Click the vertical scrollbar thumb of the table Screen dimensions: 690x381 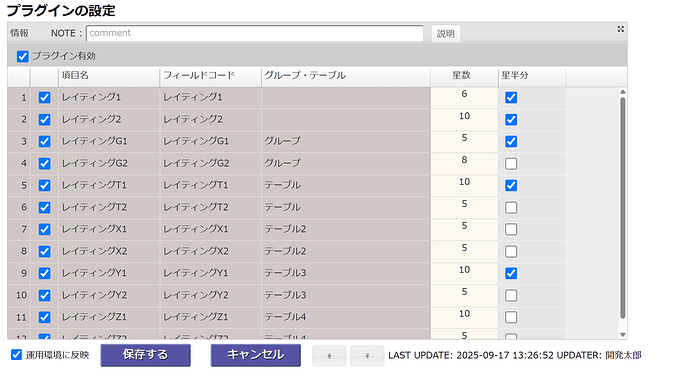click(x=623, y=208)
